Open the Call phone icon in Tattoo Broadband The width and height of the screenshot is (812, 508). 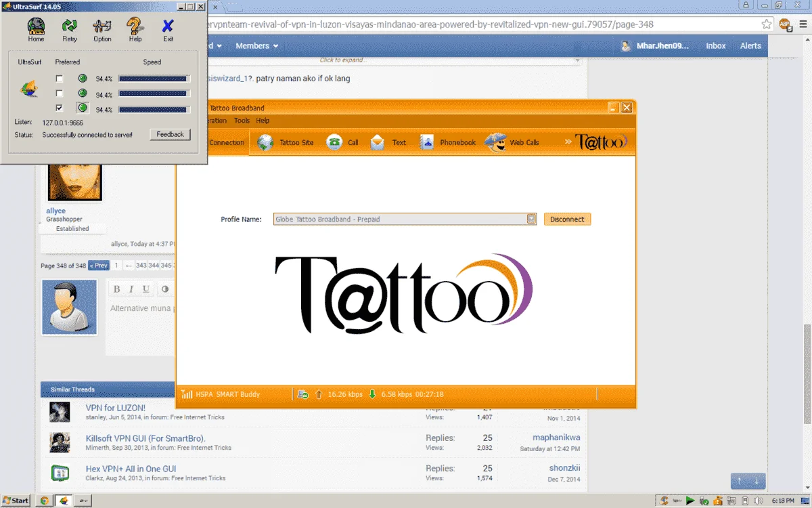coord(334,142)
